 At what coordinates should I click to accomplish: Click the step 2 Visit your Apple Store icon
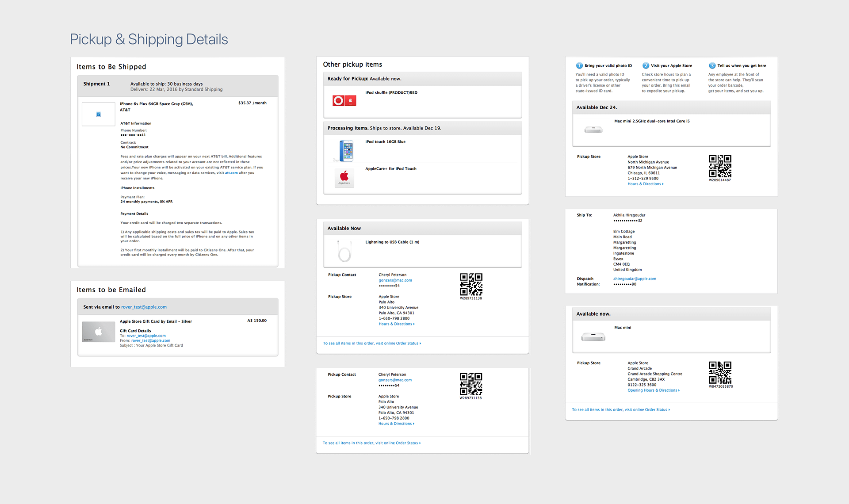tap(646, 65)
